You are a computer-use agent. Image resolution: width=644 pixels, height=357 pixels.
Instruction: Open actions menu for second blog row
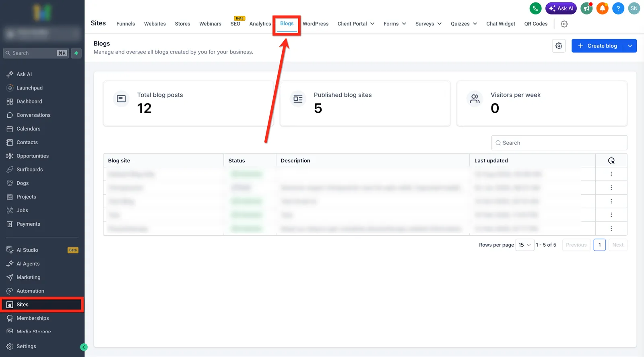coord(611,188)
